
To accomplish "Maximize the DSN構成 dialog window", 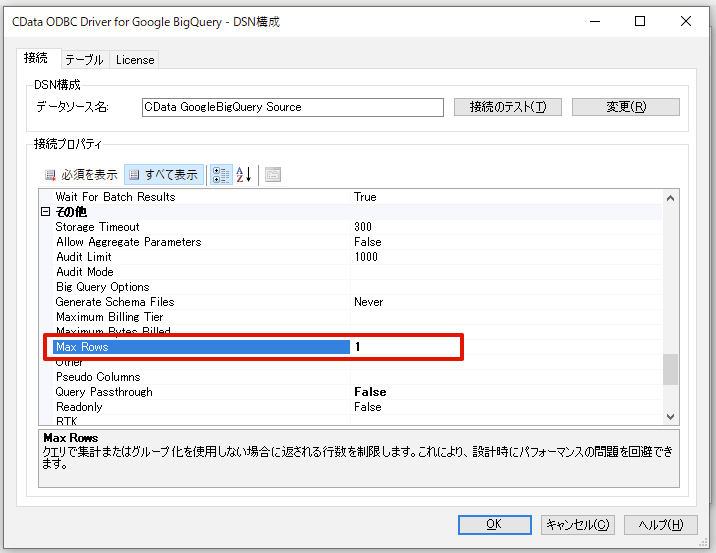I will pos(640,21).
